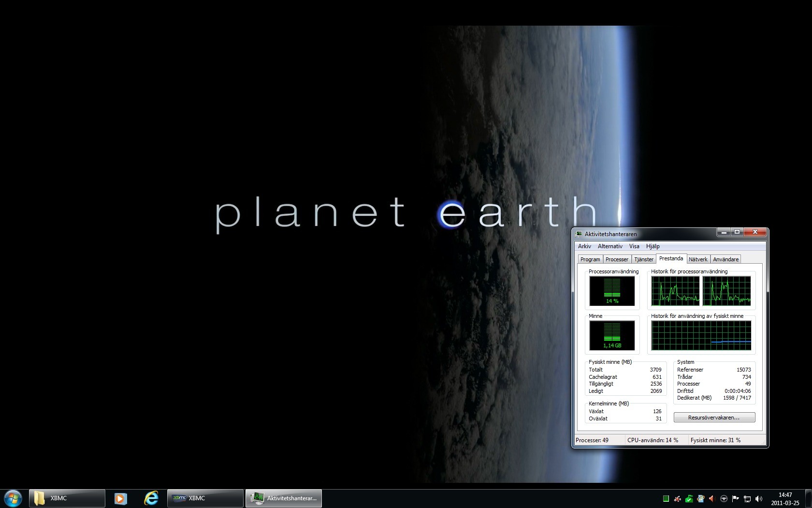
Task: Click status bar text Processer: 49
Action: pos(592,440)
